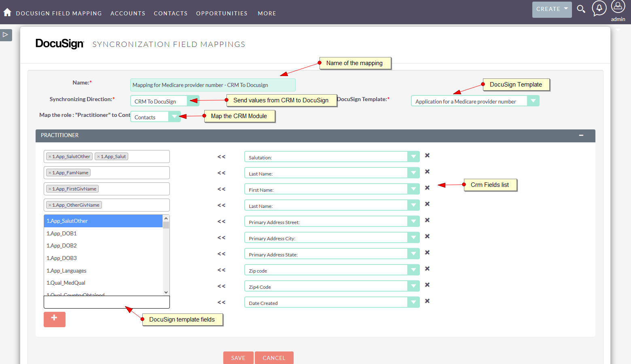Remove the Salutation mapping row
The width and height of the screenshot is (631, 364).
[427, 155]
